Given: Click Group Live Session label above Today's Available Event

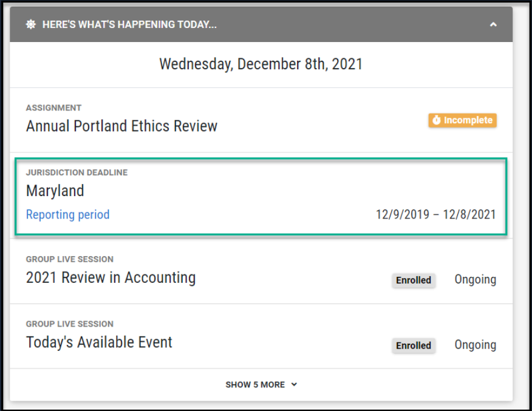Looking at the screenshot, I should click(70, 324).
